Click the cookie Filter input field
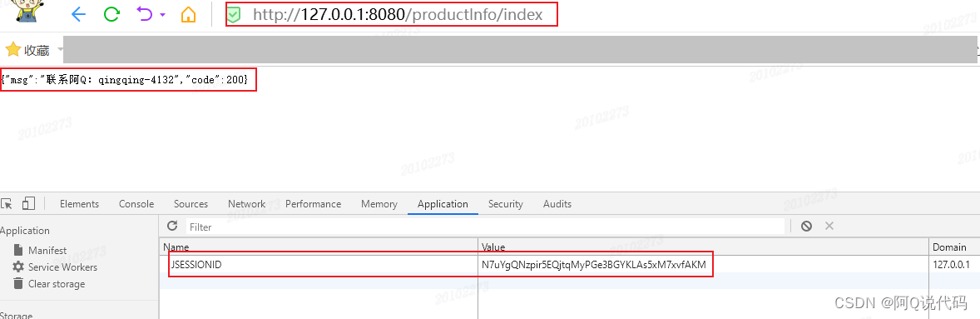Screen dimensions: 980x319 click(485, 227)
